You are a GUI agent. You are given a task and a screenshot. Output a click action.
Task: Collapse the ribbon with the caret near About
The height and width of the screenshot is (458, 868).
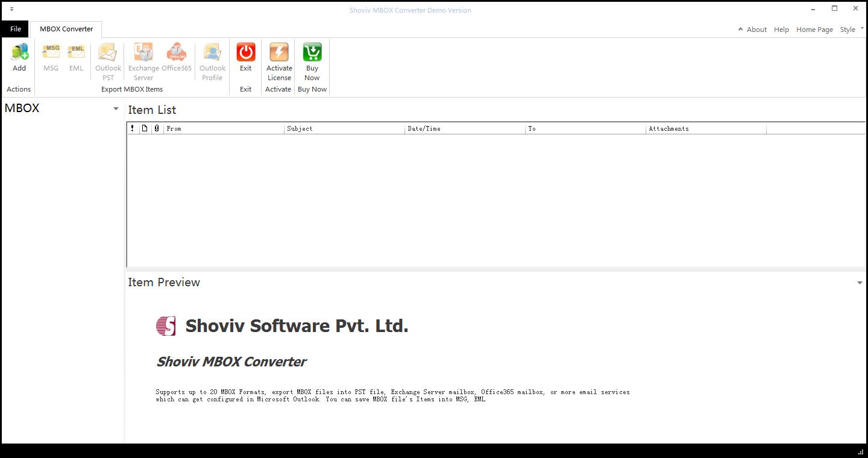point(740,29)
